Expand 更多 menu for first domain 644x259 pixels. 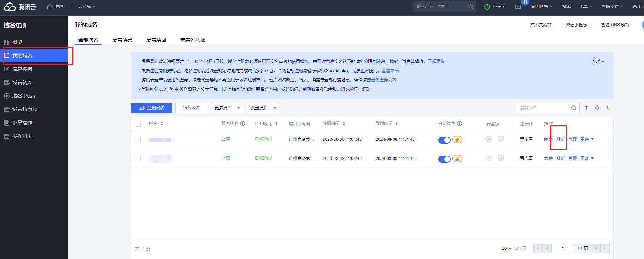pos(587,139)
